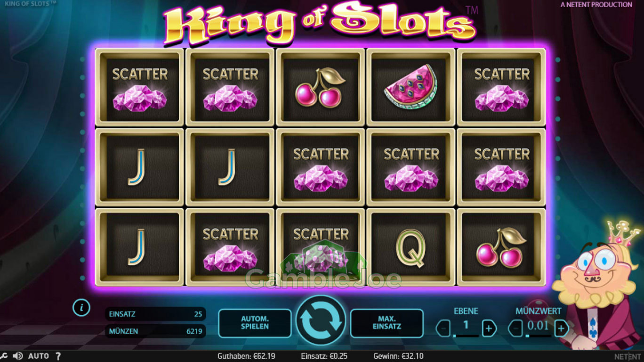Screen dimensions: 644x362
Task: Click the Max. Einsatz button
Action: pyautogui.click(x=387, y=323)
